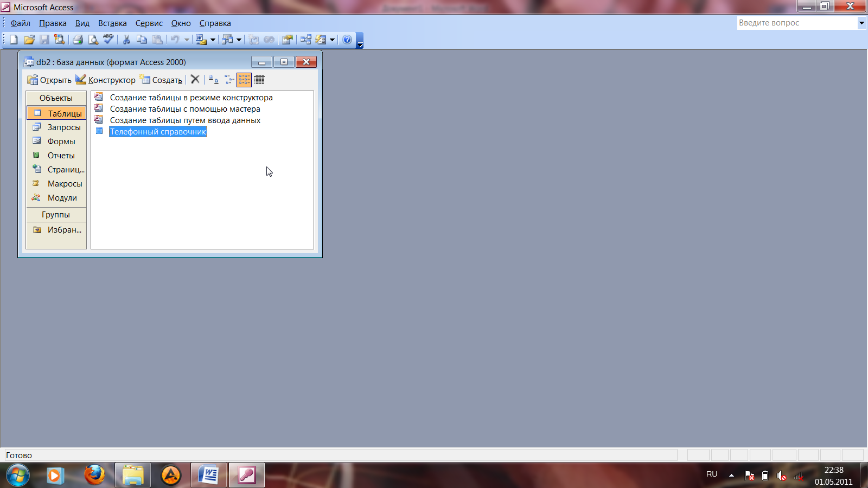The image size is (868, 488).
Task: Select Страницы in objects pane
Action: pos(56,169)
